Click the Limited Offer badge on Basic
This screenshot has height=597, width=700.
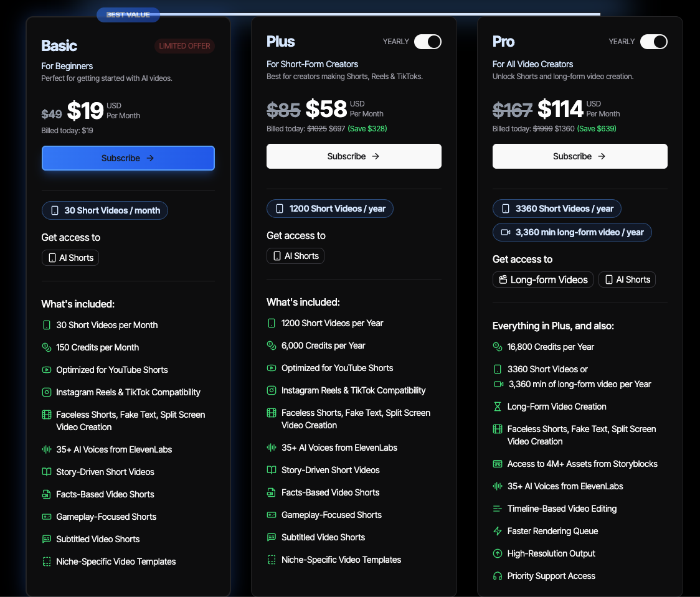184,46
